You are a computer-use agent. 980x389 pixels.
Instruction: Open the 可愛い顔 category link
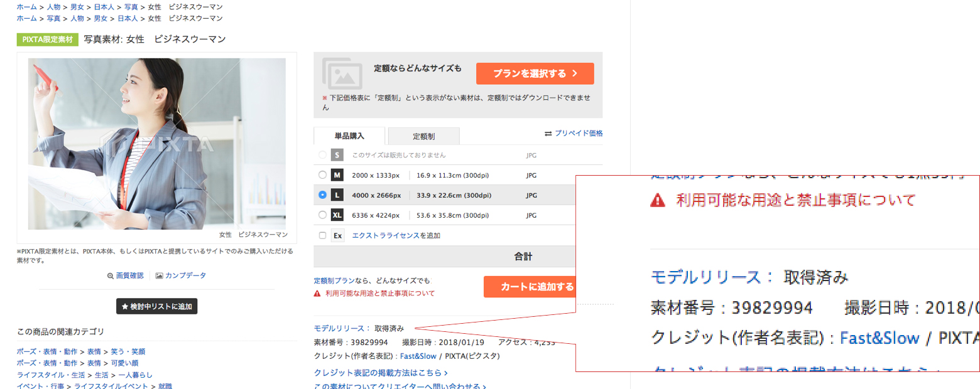pos(124,363)
